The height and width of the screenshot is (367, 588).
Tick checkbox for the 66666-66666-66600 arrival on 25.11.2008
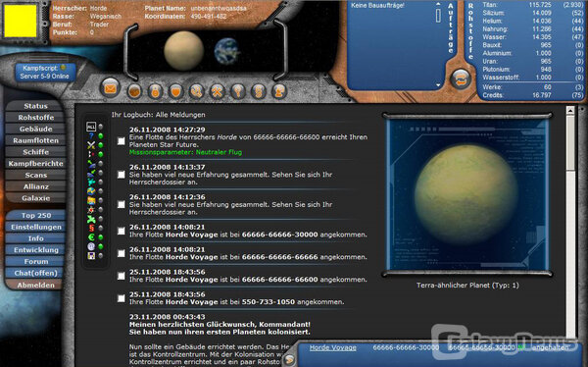122,276
